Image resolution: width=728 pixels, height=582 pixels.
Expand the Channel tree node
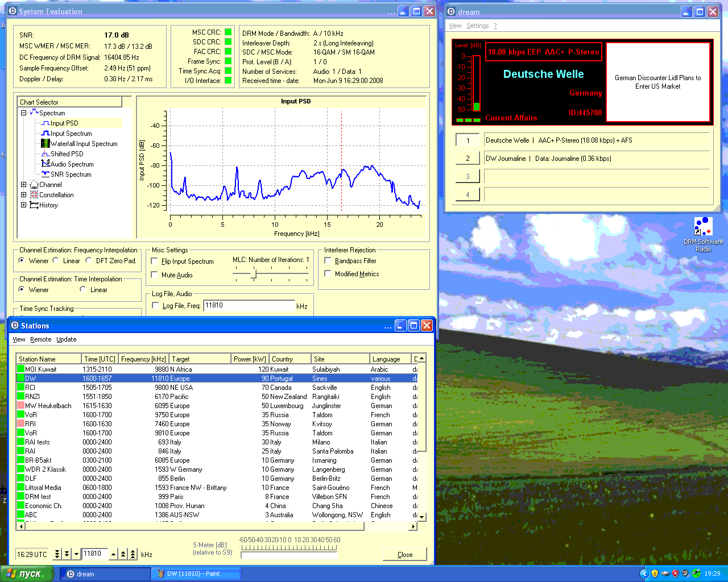tap(23, 185)
